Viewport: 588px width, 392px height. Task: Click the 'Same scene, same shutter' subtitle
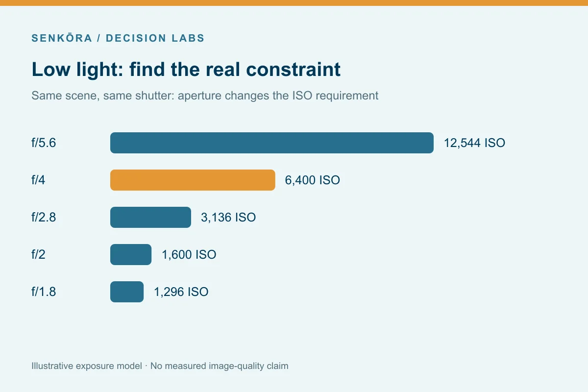205,96
